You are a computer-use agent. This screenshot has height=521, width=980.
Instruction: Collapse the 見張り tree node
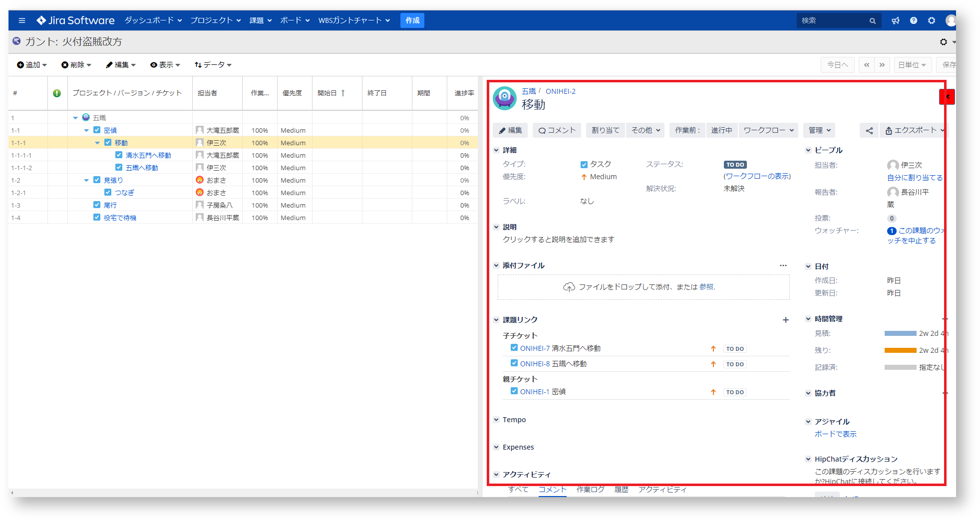pyautogui.click(x=86, y=180)
